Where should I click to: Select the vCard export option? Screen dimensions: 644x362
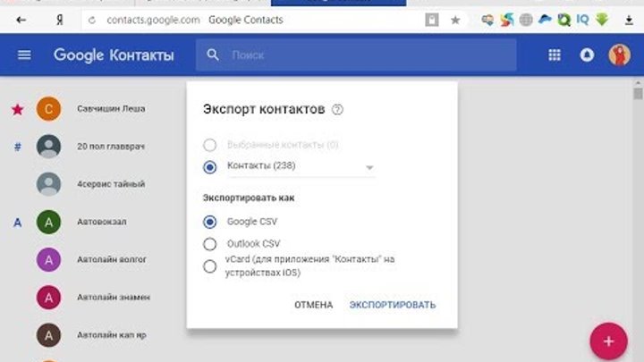coord(210,265)
